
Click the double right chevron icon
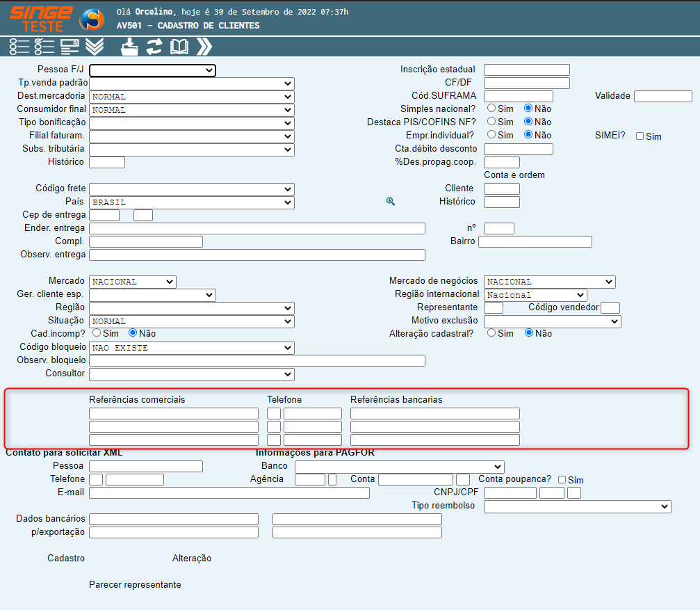pos(204,47)
